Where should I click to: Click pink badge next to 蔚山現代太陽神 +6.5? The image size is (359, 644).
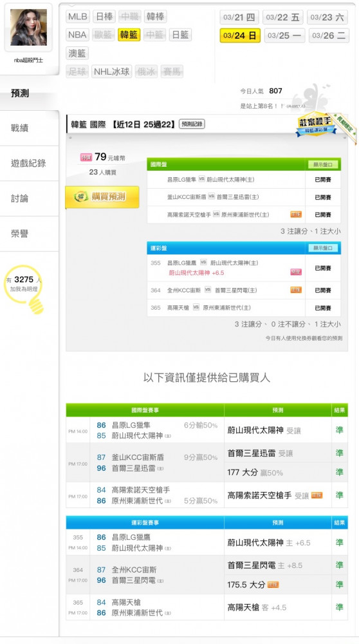pos(296,272)
